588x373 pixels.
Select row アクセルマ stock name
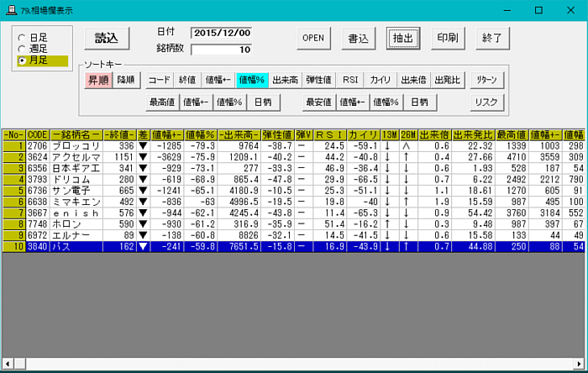pyautogui.click(x=76, y=157)
